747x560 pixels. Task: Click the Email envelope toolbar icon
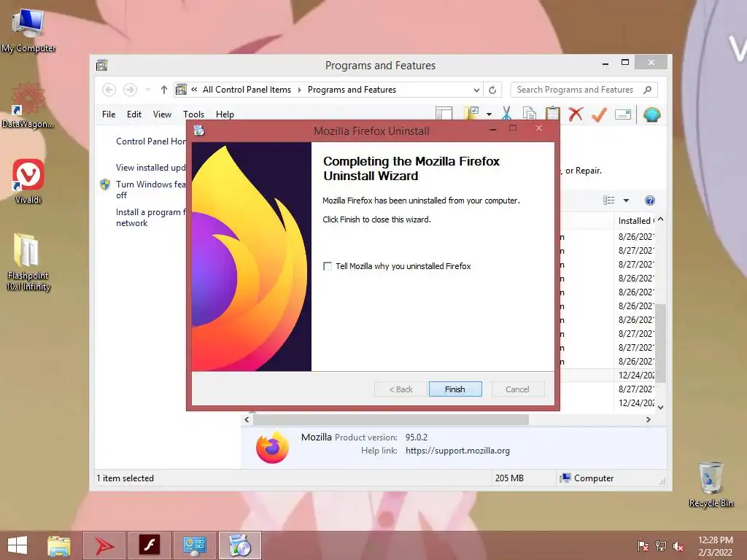click(623, 114)
